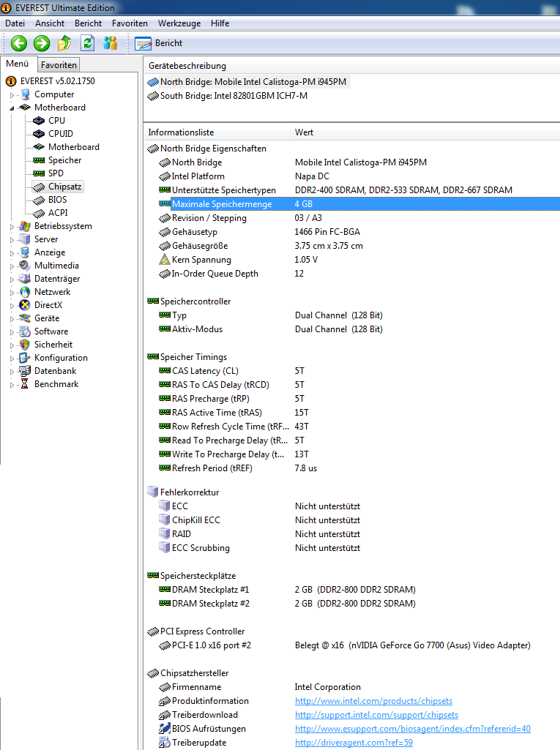This screenshot has height=750, width=560.
Task: Expand the Netzwerk tree node
Action: click(12, 292)
